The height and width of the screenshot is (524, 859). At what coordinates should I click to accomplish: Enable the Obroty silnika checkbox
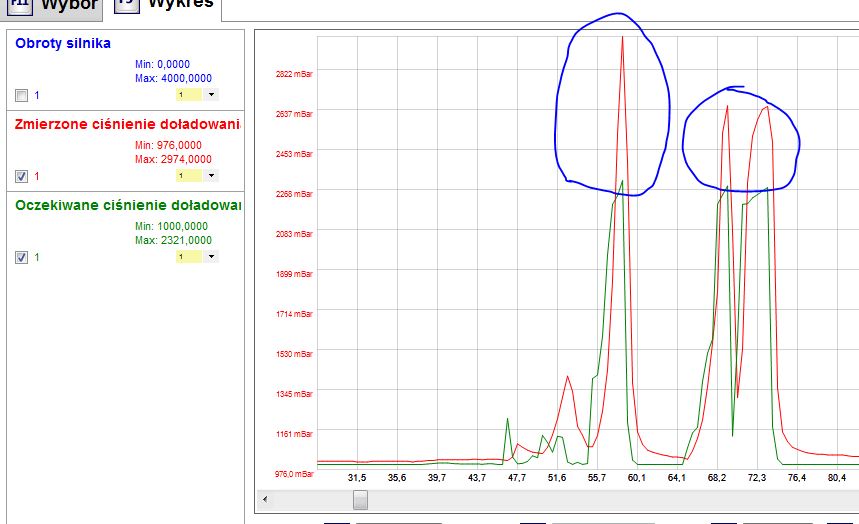[22, 96]
